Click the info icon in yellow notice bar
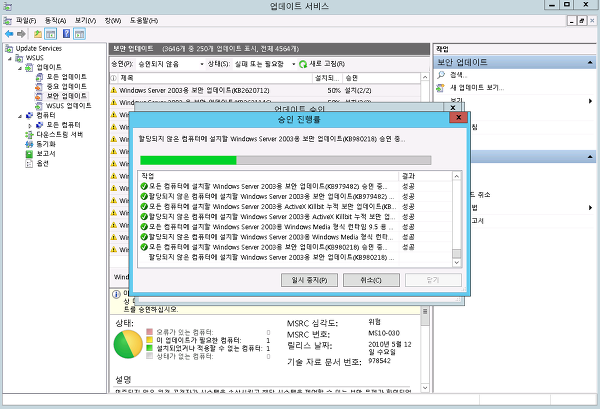 coord(116,294)
